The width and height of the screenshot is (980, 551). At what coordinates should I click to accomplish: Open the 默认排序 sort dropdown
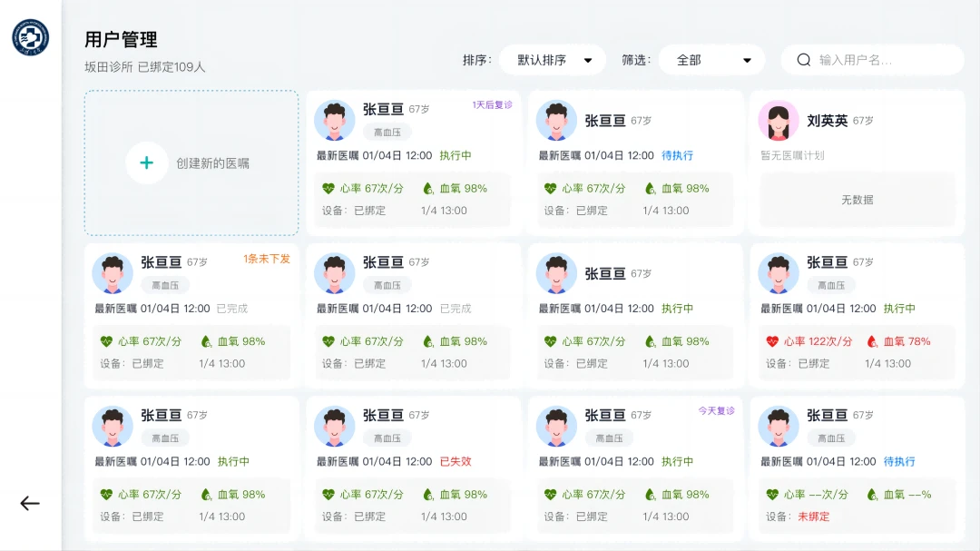(554, 60)
